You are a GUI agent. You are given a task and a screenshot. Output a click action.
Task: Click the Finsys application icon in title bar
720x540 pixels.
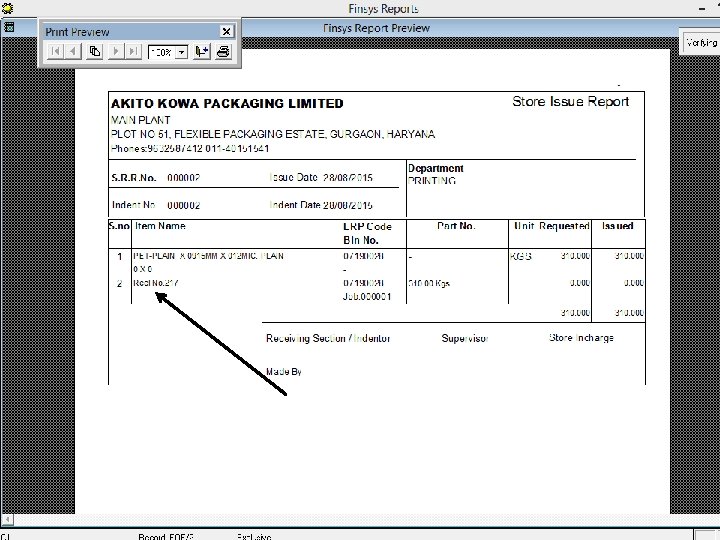(7, 8)
